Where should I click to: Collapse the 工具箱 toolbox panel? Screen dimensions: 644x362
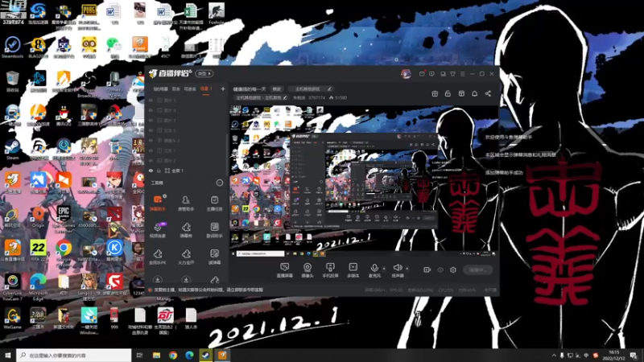220,183
